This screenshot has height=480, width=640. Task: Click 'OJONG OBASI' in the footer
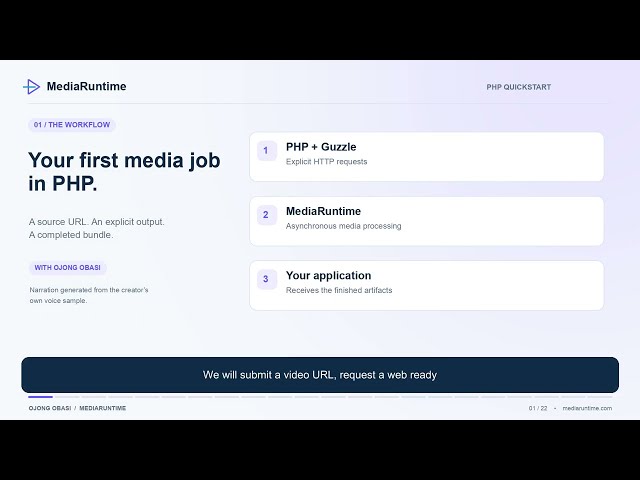(50, 408)
